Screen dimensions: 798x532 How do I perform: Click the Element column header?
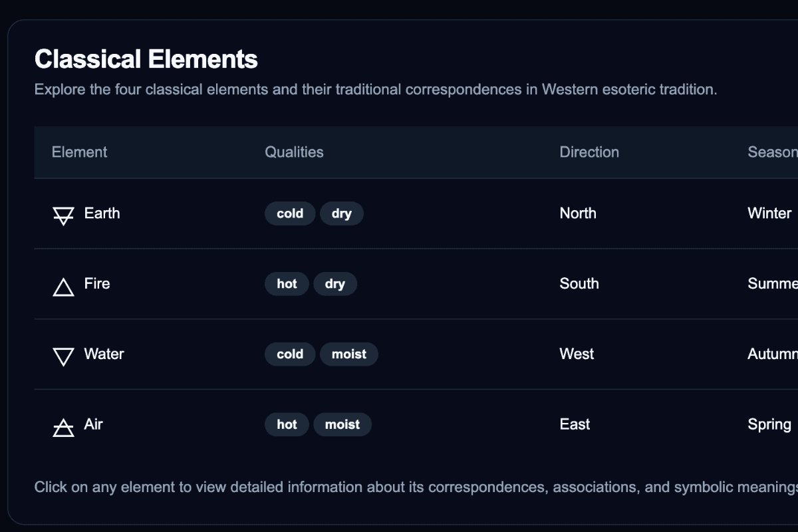[x=79, y=152]
